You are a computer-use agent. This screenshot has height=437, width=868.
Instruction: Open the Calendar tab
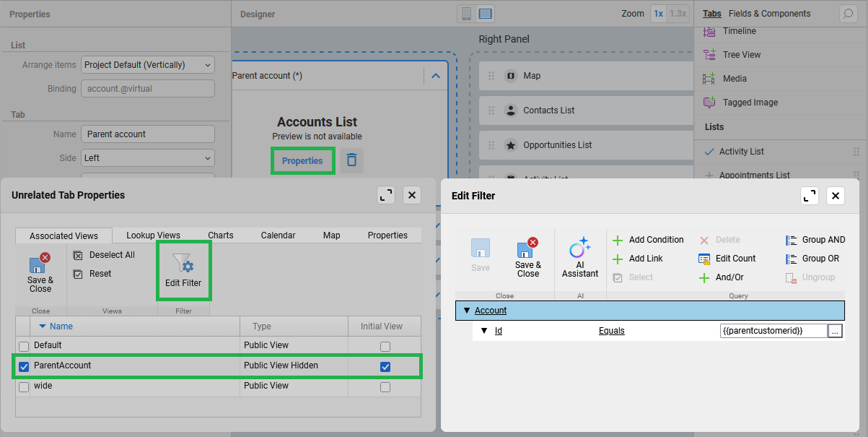tap(278, 235)
